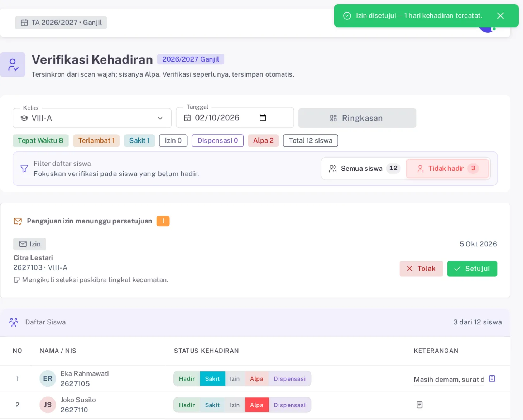
Task: Set Eka Rahmawati status to Izin
Action: tap(235, 379)
